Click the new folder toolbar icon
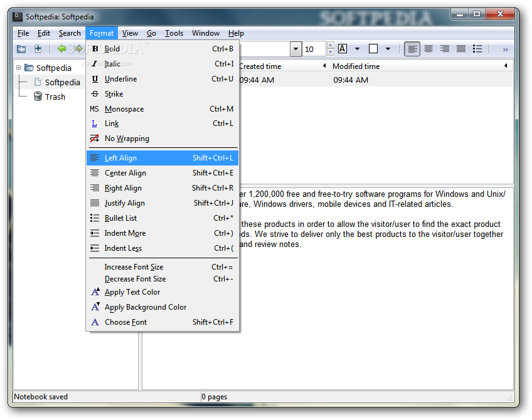 21,49
